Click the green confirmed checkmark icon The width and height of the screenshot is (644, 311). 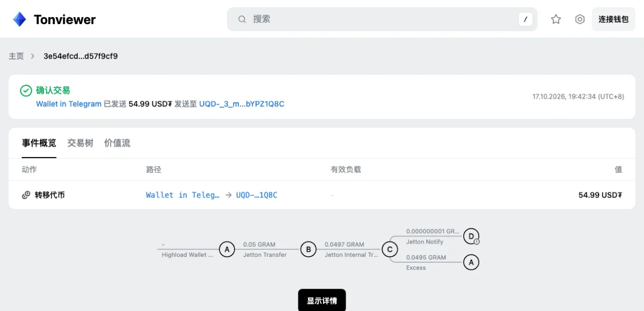[26, 91]
